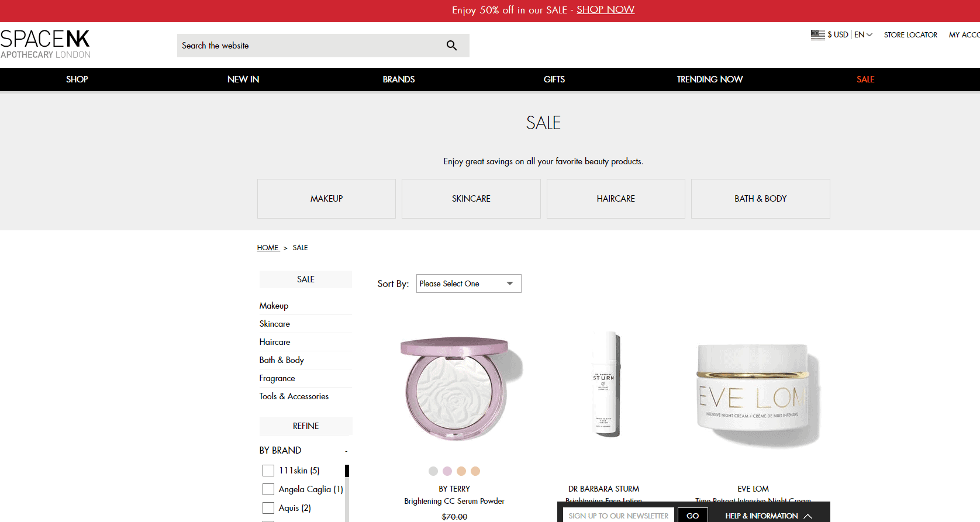Image resolution: width=980 pixels, height=522 pixels.
Task: Choose the grey shade swatch for By Terry powder
Action: coord(433,471)
